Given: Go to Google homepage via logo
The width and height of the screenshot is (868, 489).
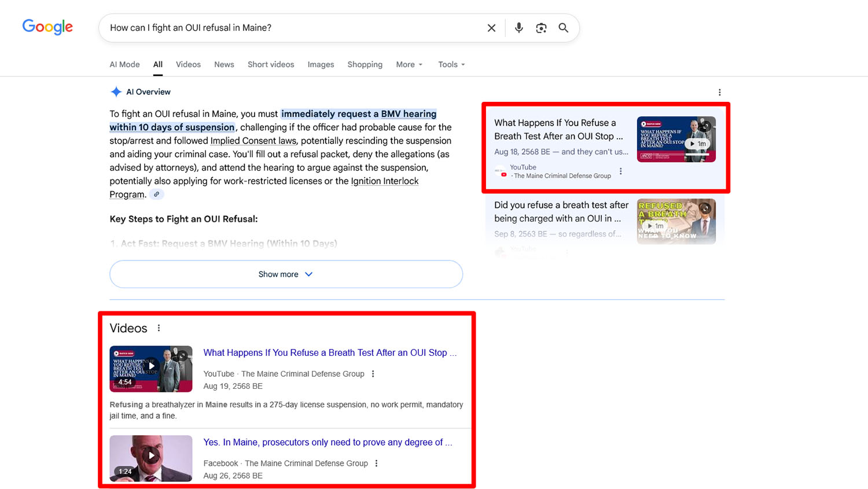Looking at the screenshot, I should 47,27.
